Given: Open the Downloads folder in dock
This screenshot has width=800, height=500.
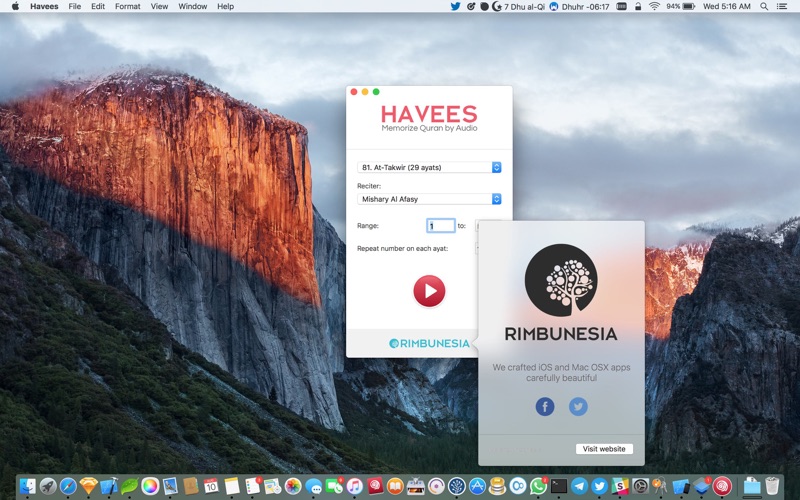Looking at the screenshot, I should click(x=752, y=486).
